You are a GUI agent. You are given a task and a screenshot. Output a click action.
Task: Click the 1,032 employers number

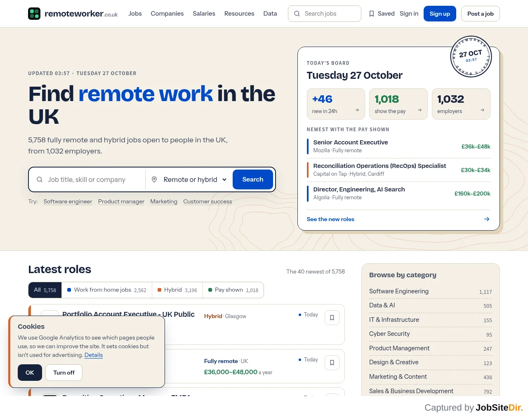coord(450,99)
